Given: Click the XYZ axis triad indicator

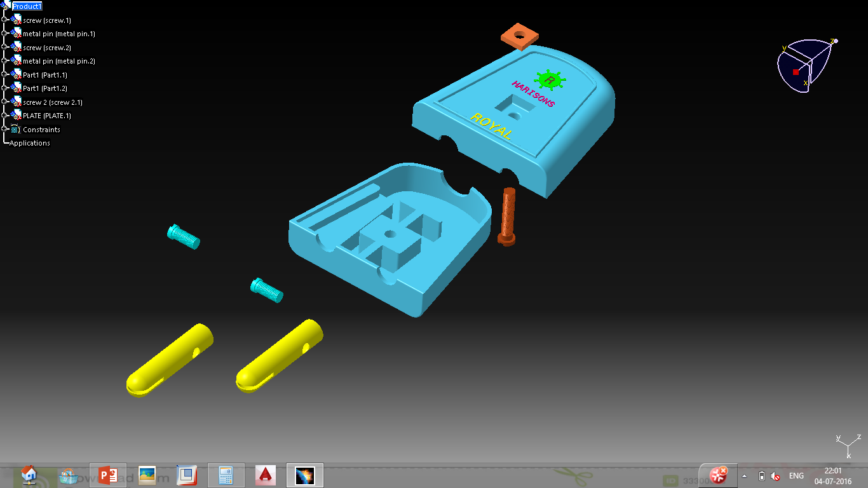Looking at the screenshot, I should 848,445.
